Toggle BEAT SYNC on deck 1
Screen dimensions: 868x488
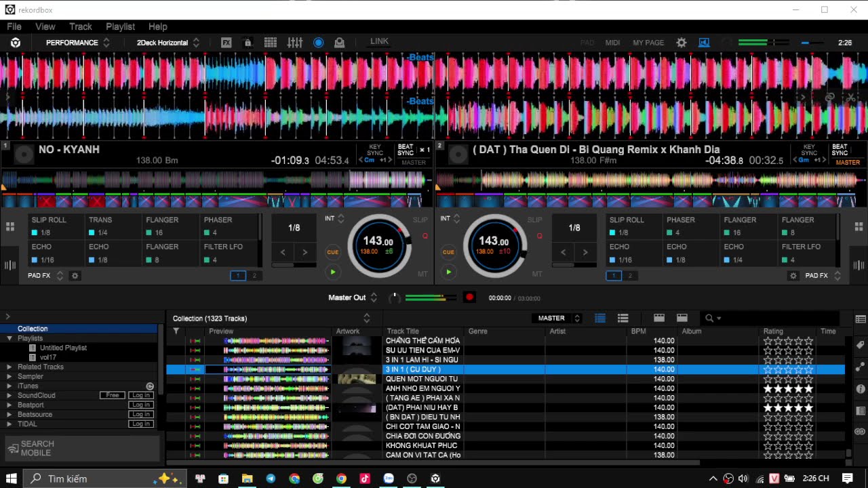tap(406, 150)
